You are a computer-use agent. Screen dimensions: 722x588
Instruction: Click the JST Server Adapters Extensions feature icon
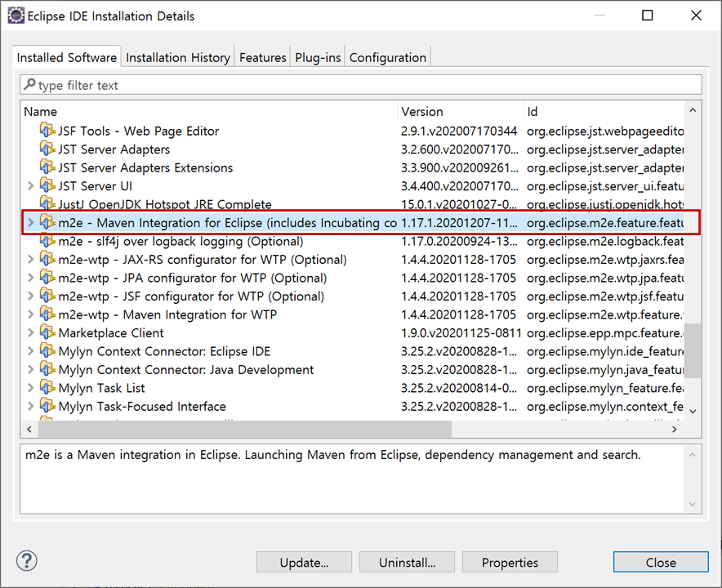pyautogui.click(x=47, y=167)
